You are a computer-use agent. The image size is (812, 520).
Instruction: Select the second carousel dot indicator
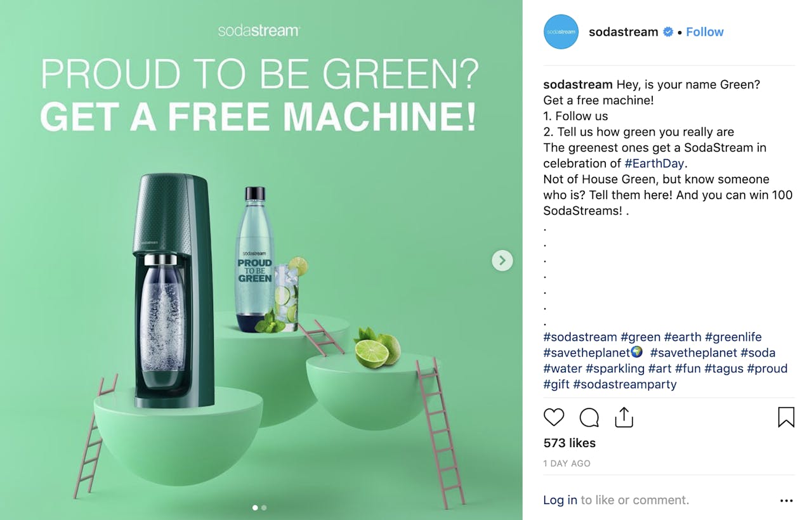(x=264, y=507)
